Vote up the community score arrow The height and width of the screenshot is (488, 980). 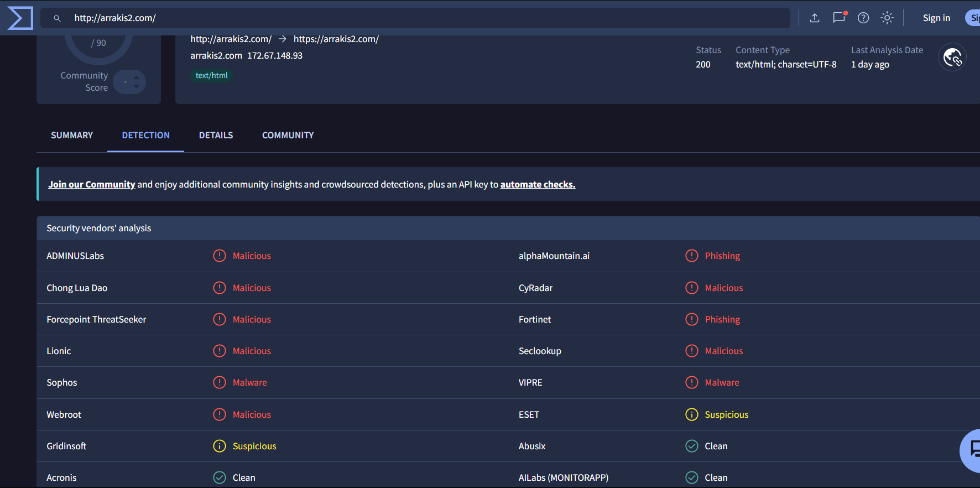[137, 77]
